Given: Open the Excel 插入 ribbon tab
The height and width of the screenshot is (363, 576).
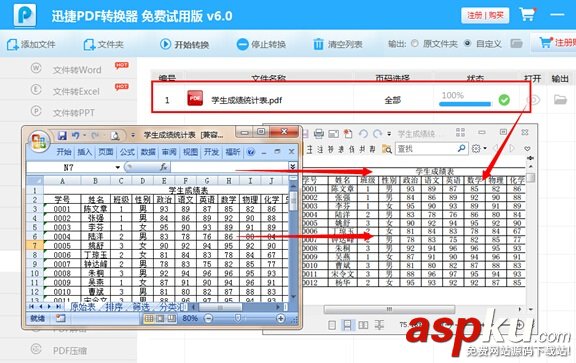Looking at the screenshot, I should [x=85, y=152].
